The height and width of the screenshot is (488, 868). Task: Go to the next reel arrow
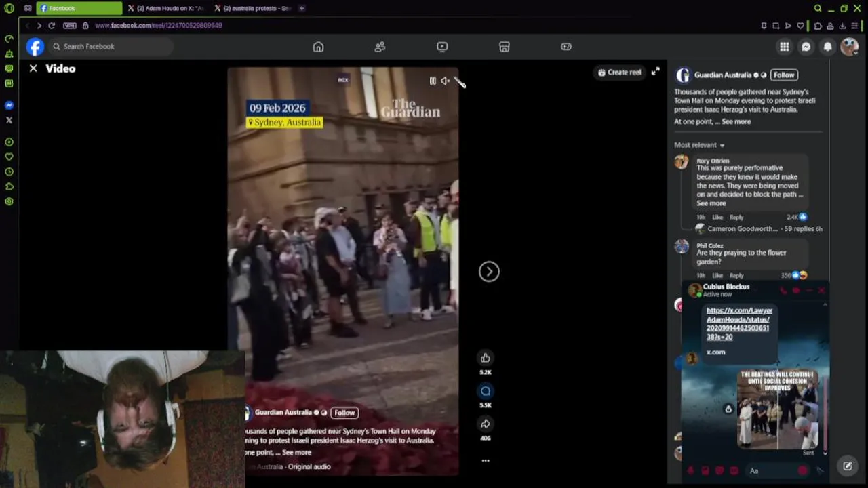tap(489, 272)
